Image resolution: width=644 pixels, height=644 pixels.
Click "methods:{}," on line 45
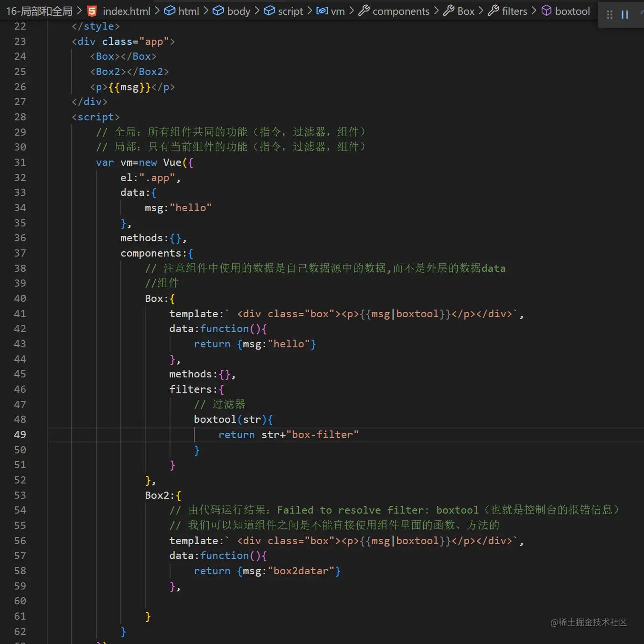(203, 374)
